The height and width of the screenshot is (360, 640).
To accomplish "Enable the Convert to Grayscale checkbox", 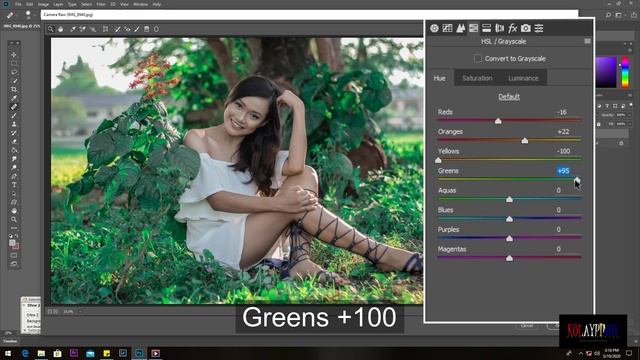I will (x=478, y=58).
